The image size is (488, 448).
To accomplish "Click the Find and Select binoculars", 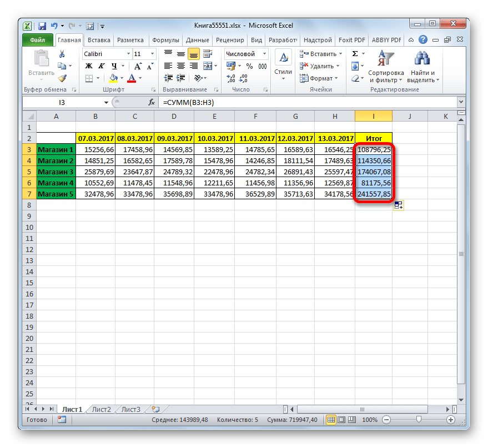I will pyautogui.click(x=422, y=66).
